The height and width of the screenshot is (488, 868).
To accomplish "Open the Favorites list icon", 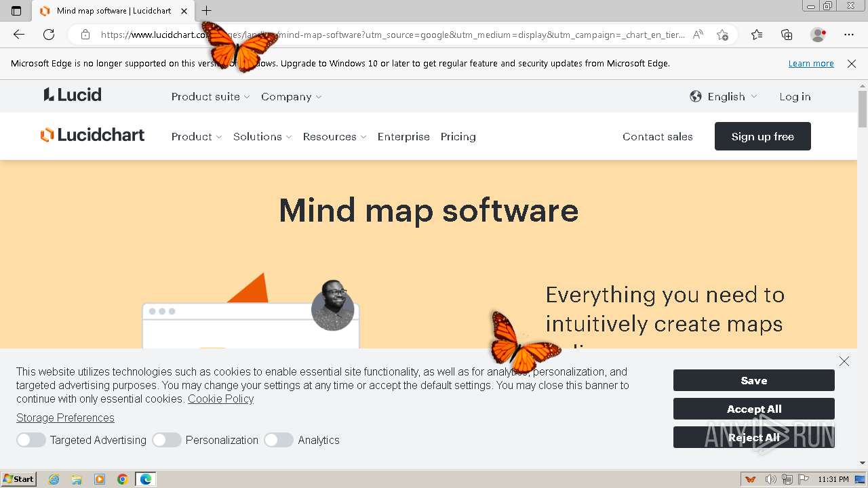I will coord(757,35).
